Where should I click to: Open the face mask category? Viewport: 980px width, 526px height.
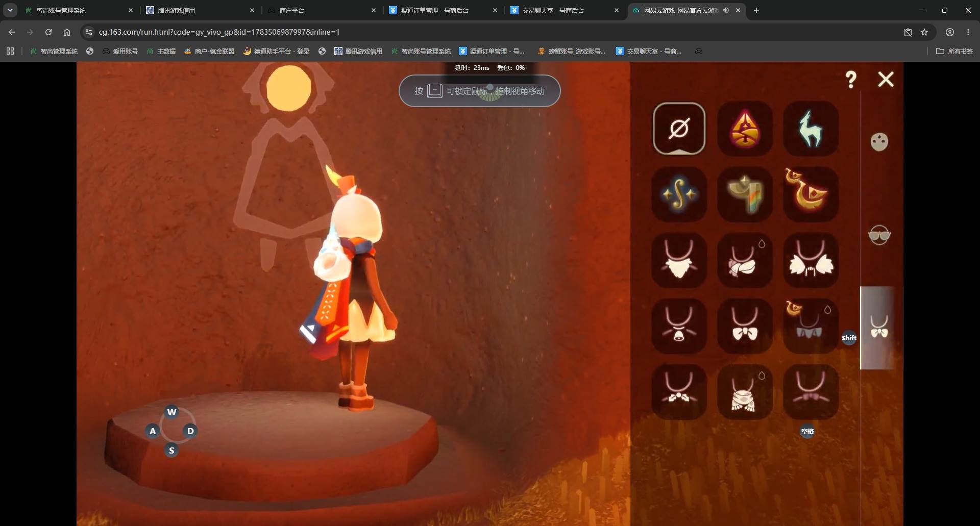tap(879, 142)
